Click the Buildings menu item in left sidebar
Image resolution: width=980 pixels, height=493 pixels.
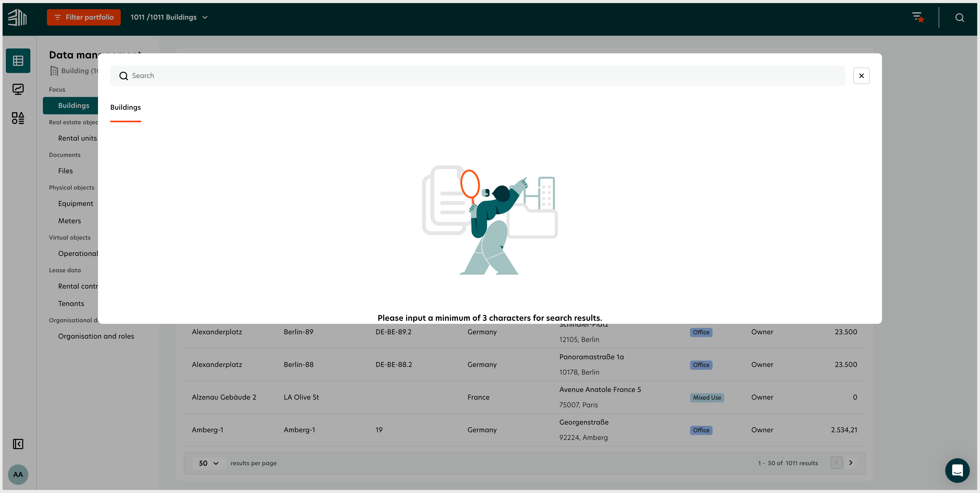click(x=73, y=105)
